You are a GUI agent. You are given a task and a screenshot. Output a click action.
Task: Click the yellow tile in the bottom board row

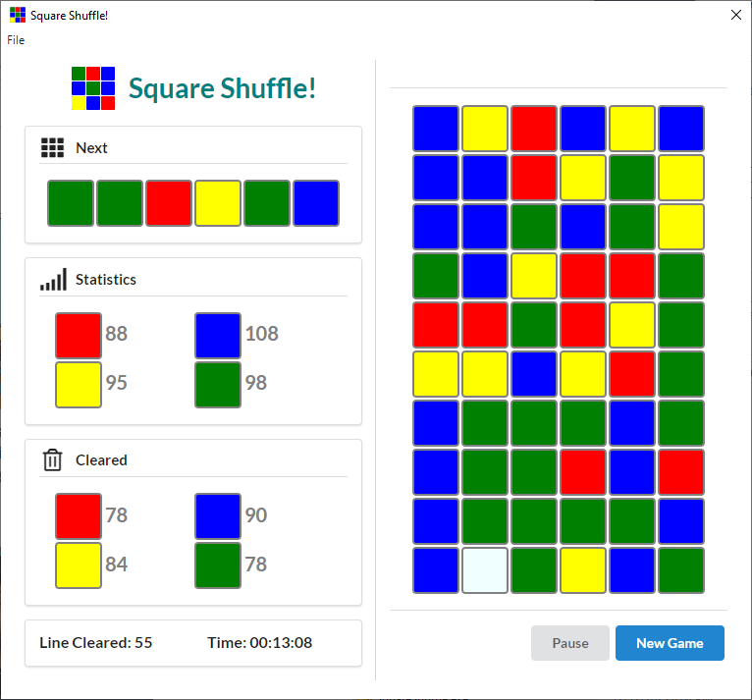(583, 570)
